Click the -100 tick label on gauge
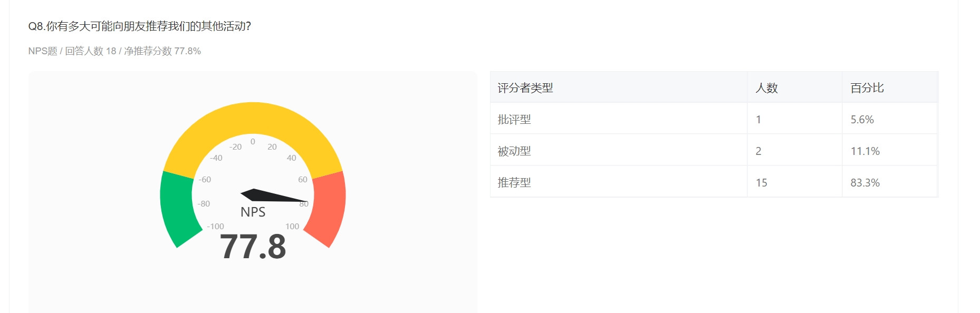This screenshot has height=313, width=980. [215, 227]
